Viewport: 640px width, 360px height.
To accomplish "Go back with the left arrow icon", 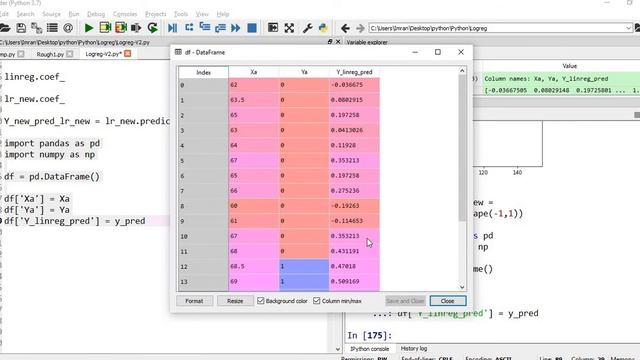I will pos(345,28).
